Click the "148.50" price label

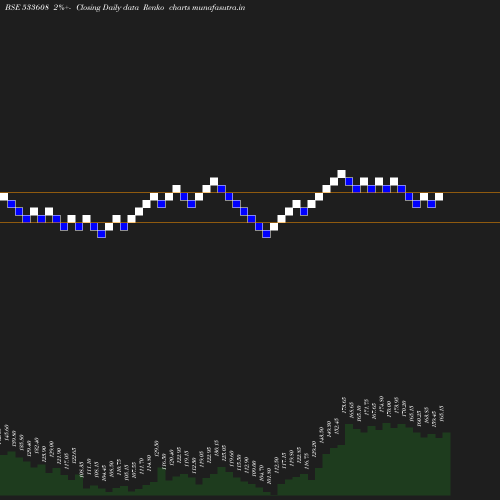pyautogui.click(x=322, y=435)
